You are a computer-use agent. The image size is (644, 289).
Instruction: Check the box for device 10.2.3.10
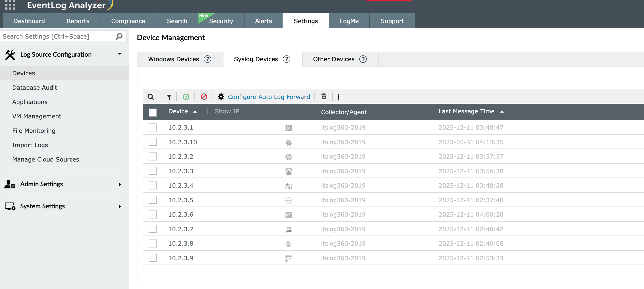click(153, 142)
